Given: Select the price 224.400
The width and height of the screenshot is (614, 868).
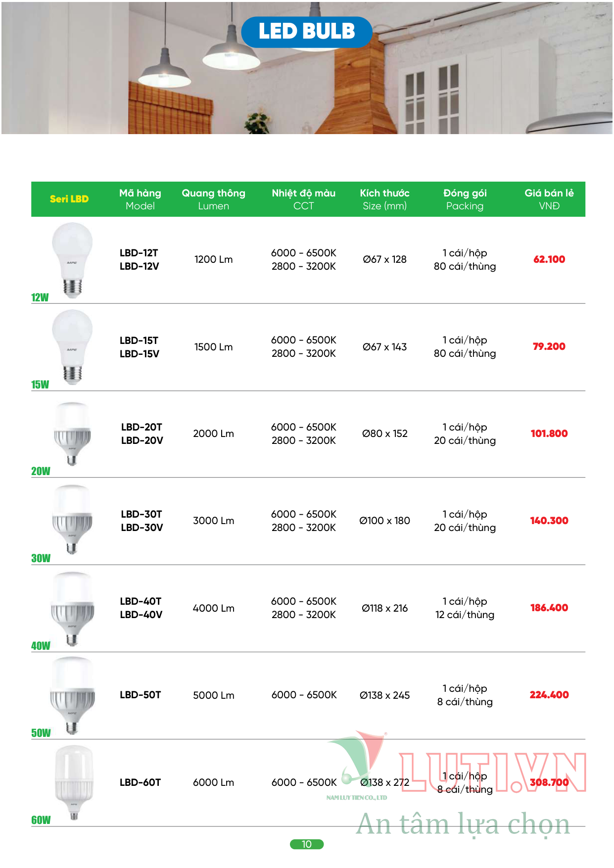Looking at the screenshot, I should 549,695.
